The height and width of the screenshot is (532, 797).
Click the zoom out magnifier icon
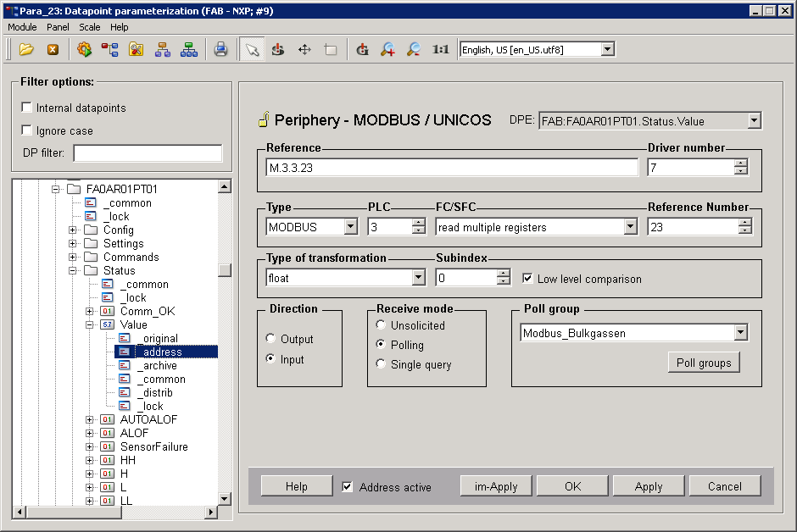pos(413,49)
